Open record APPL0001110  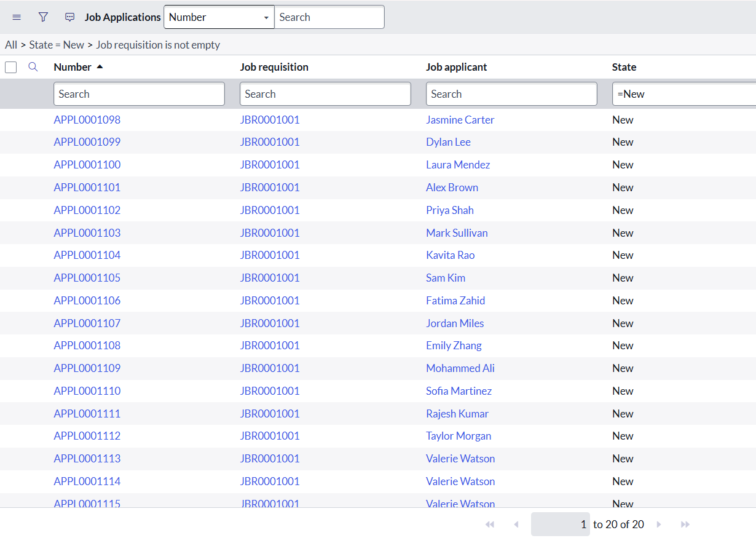coord(87,391)
